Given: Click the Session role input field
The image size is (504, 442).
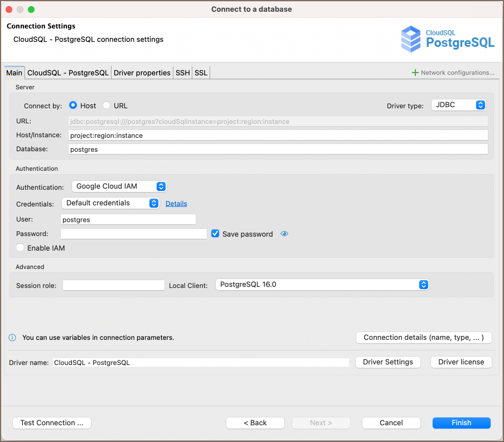Looking at the screenshot, I should pos(114,285).
